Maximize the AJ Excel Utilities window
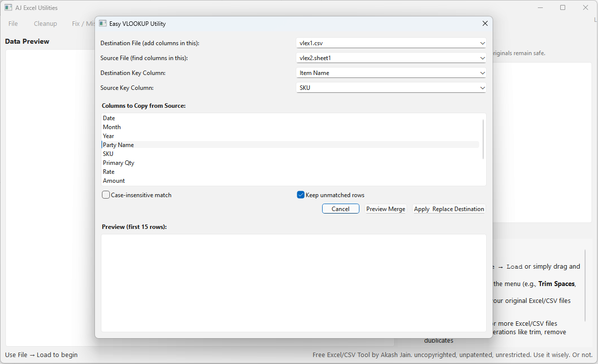 point(562,7)
